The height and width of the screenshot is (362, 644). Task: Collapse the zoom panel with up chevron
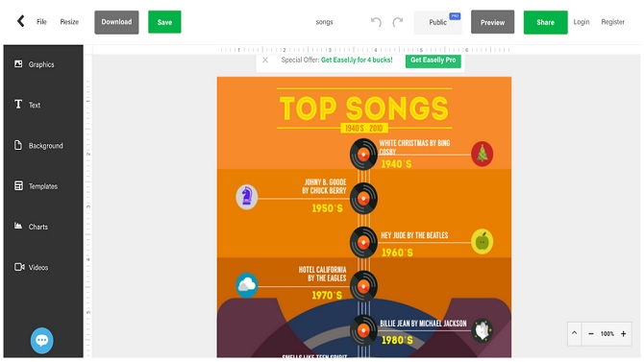click(x=574, y=333)
